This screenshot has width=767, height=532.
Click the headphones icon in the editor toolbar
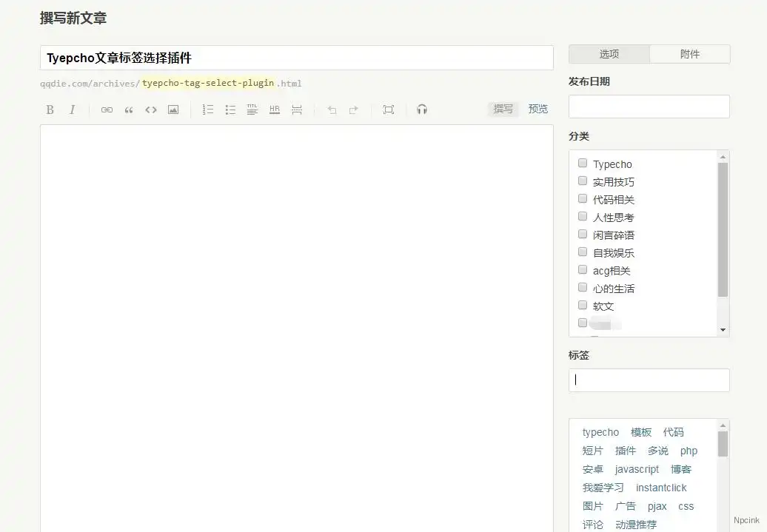tap(422, 109)
